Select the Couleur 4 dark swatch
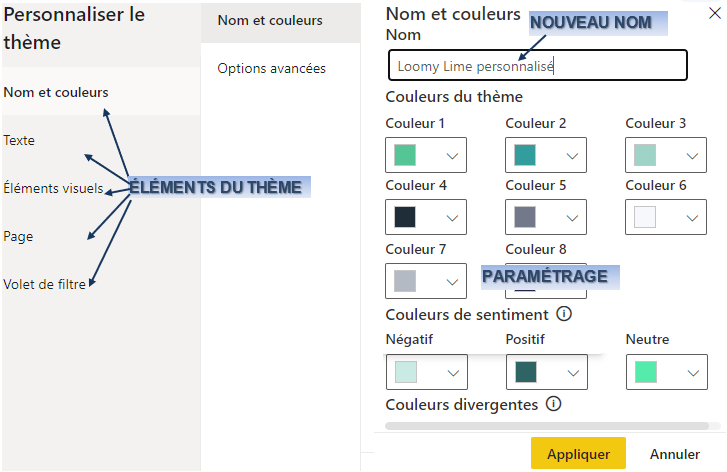Screen dimensions: 727x472 click(405, 217)
